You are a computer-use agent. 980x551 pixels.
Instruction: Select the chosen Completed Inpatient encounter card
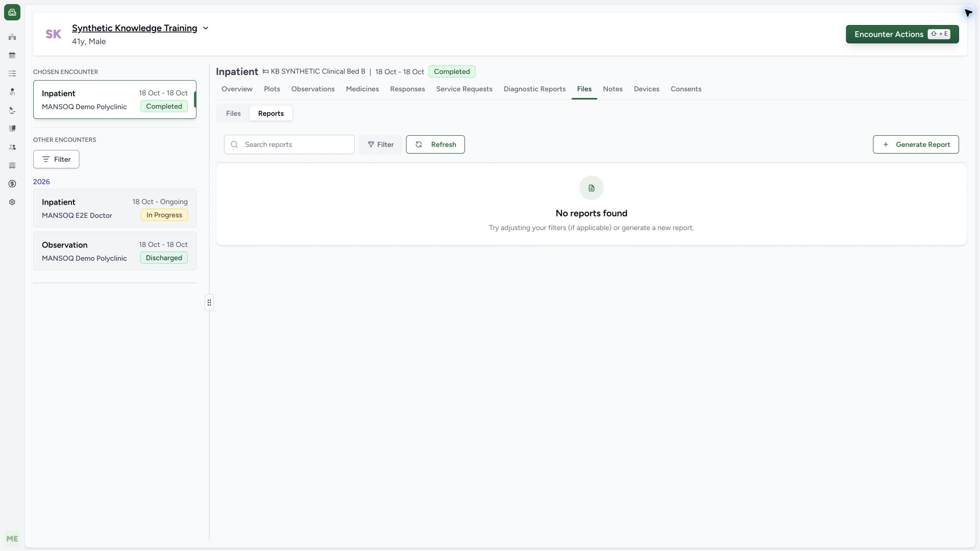point(115,99)
